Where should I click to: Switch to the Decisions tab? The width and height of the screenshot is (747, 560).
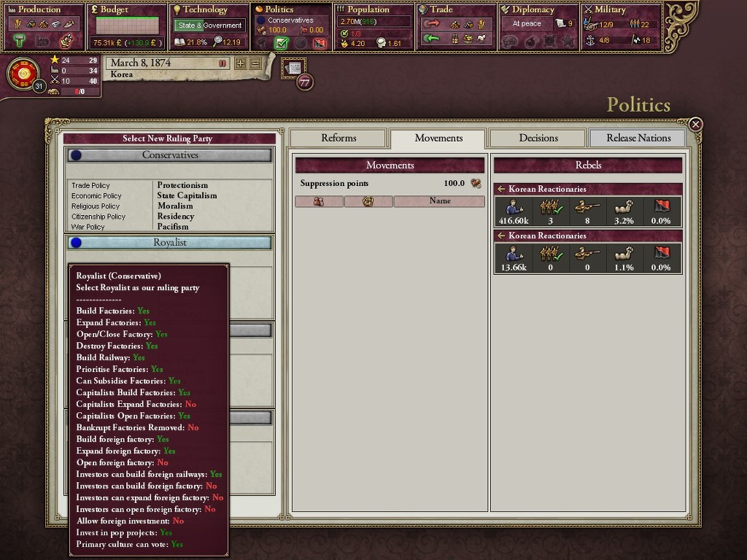tap(538, 138)
